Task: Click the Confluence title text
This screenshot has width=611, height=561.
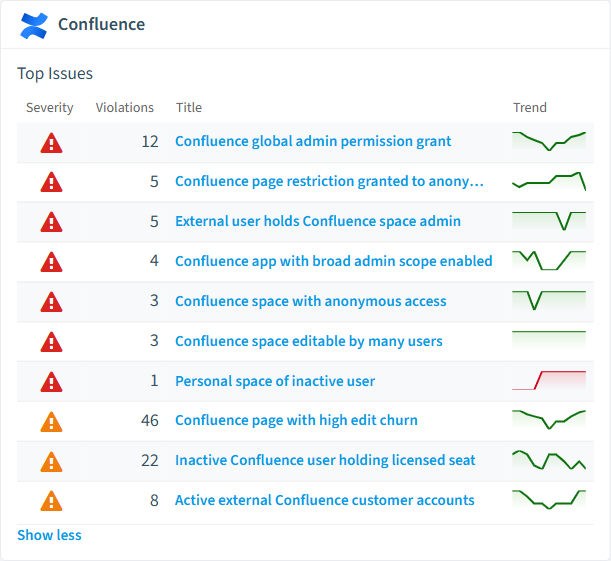Action: pyautogui.click(x=101, y=24)
